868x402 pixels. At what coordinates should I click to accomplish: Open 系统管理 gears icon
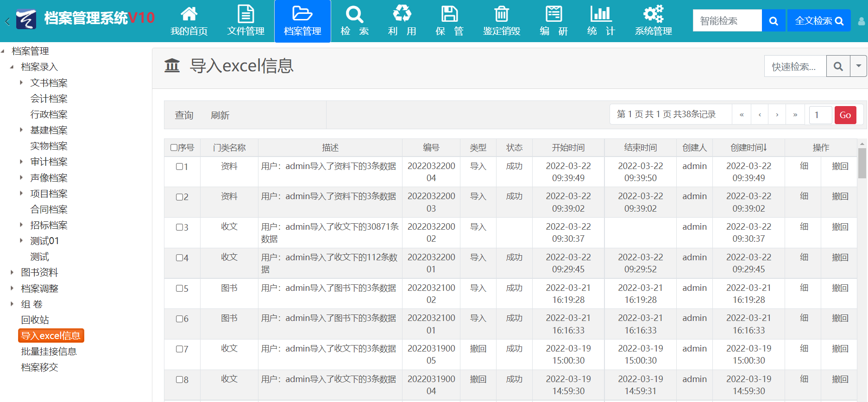click(653, 14)
